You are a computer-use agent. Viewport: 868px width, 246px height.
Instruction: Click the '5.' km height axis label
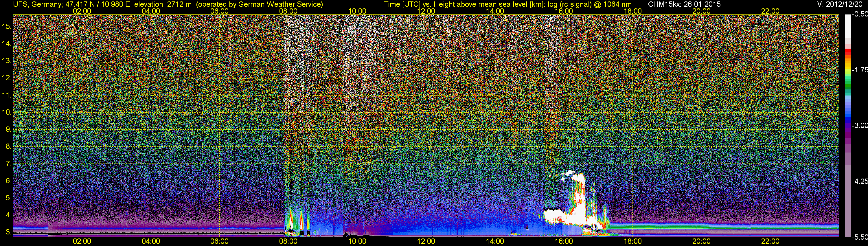pyautogui.click(x=8, y=198)
